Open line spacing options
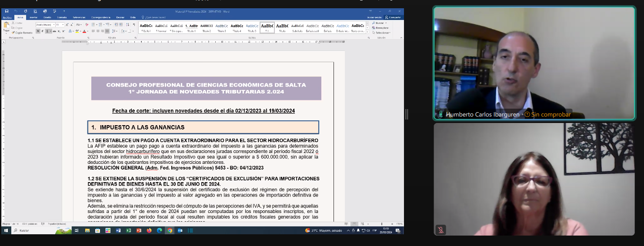The height and width of the screenshot is (246, 644). click(x=114, y=31)
